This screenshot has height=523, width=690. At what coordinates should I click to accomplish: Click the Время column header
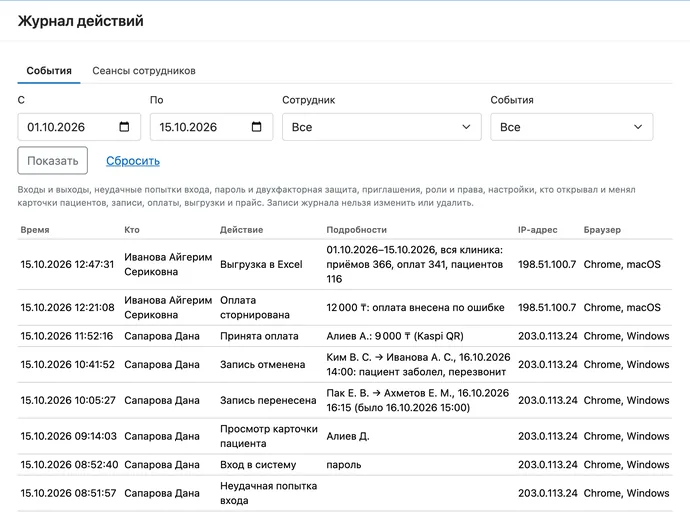(x=35, y=230)
